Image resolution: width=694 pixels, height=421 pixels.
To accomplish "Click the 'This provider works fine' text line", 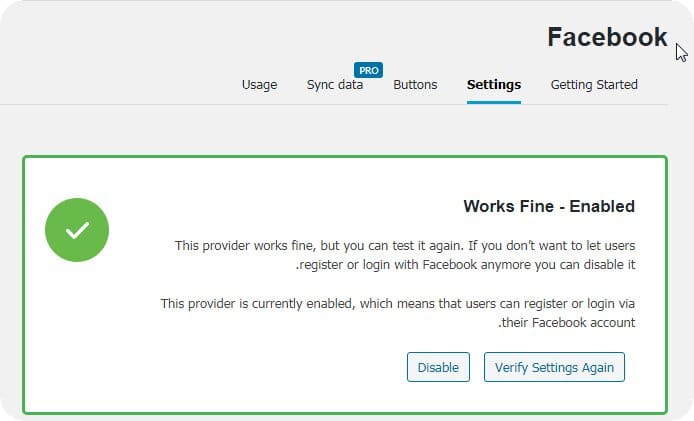I will pyautogui.click(x=405, y=245).
